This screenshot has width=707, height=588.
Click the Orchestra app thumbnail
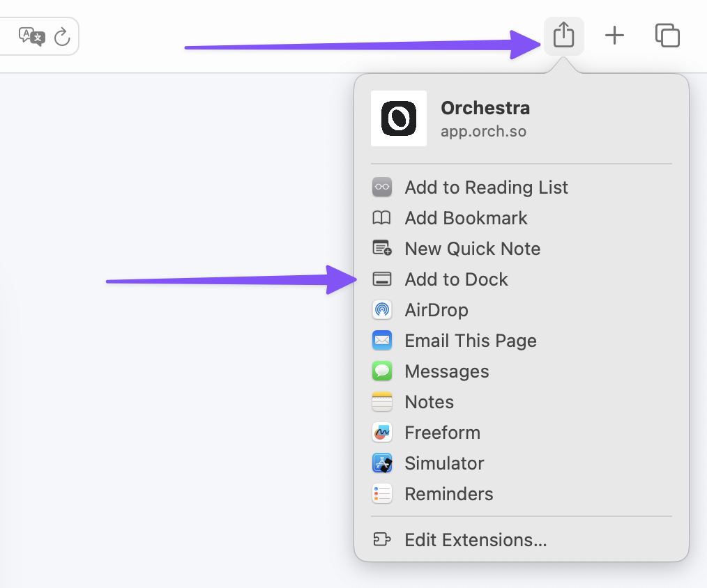click(x=399, y=118)
